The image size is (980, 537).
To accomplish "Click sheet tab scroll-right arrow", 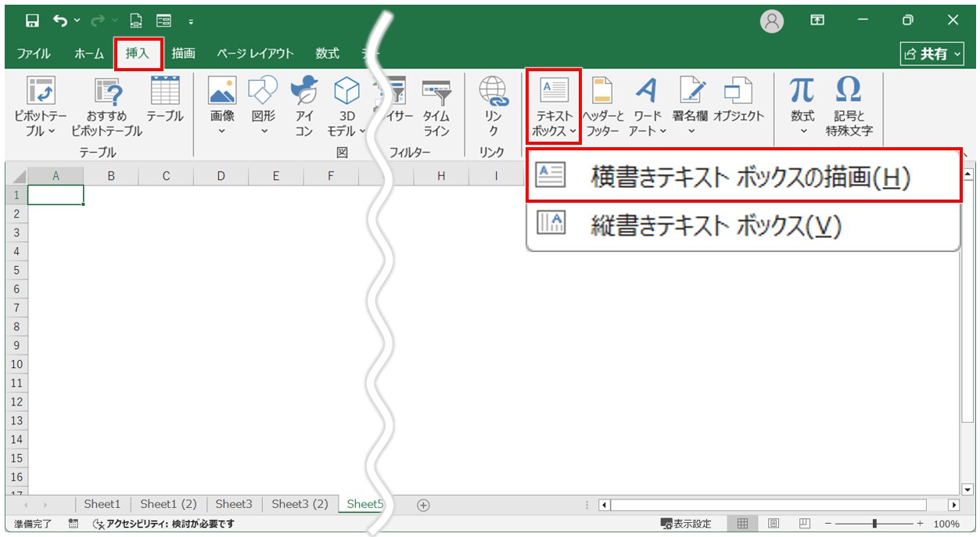I will pos(45,505).
